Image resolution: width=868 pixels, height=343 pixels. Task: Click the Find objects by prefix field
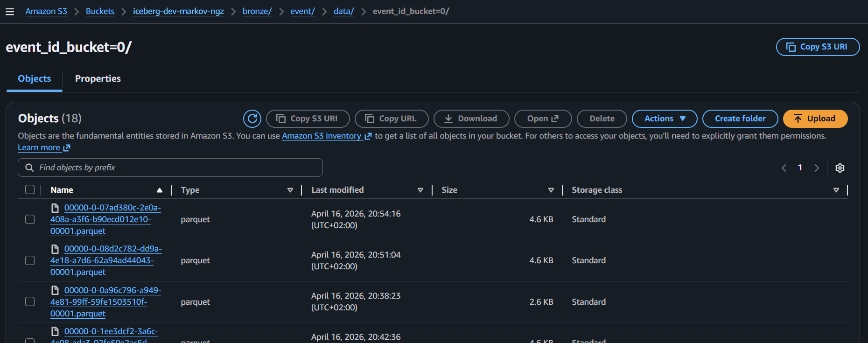(170, 168)
